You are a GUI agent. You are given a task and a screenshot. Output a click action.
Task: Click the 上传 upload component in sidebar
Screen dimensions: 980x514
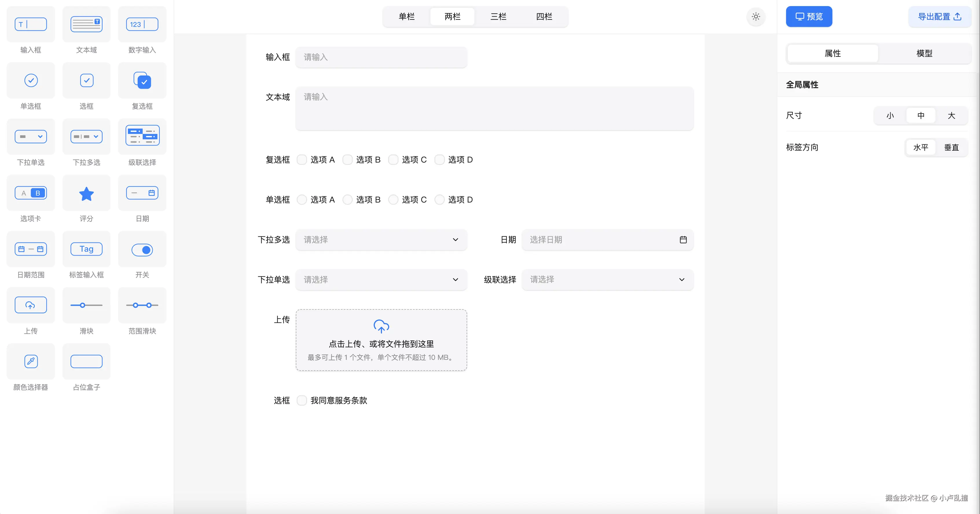31,305
